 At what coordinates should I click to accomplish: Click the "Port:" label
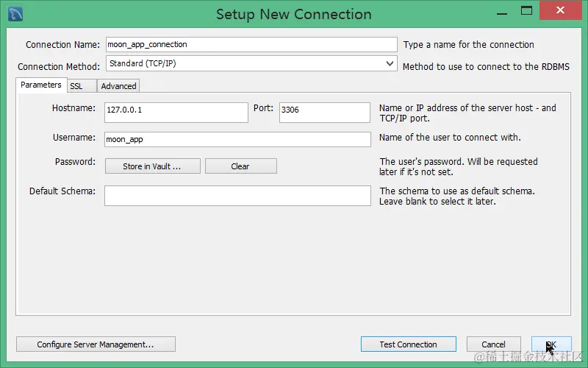263,108
